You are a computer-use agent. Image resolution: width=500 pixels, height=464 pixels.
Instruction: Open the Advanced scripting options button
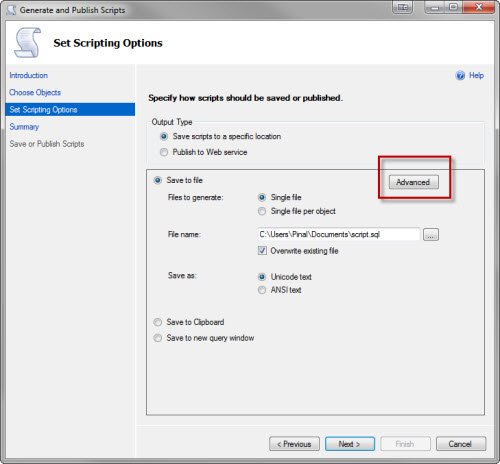pyautogui.click(x=414, y=182)
